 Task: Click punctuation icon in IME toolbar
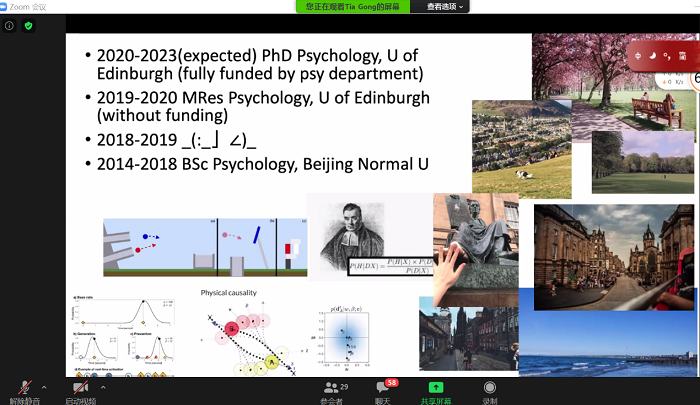[x=666, y=54]
